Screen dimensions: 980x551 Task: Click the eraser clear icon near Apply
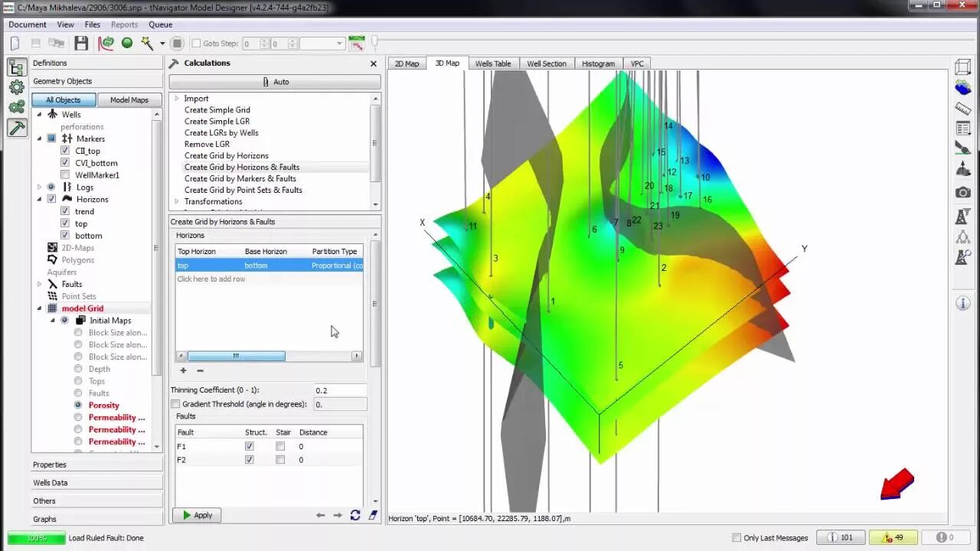click(x=373, y=515)
